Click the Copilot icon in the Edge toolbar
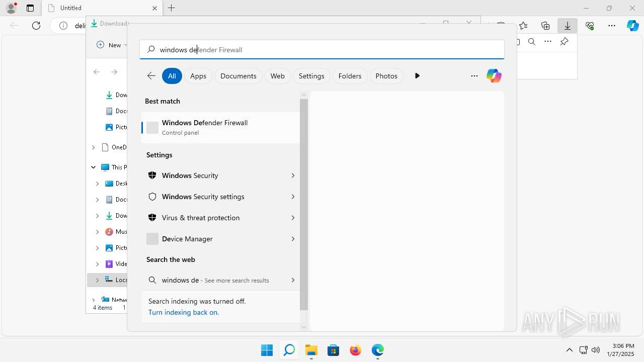Image resolution: width=644 pixels, height=362 pixels. [x=633, y=26]
